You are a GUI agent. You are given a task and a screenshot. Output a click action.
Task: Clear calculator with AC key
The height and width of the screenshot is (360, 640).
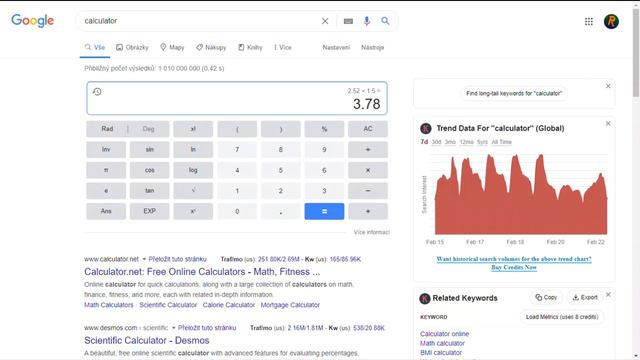[x=368, y=129]
